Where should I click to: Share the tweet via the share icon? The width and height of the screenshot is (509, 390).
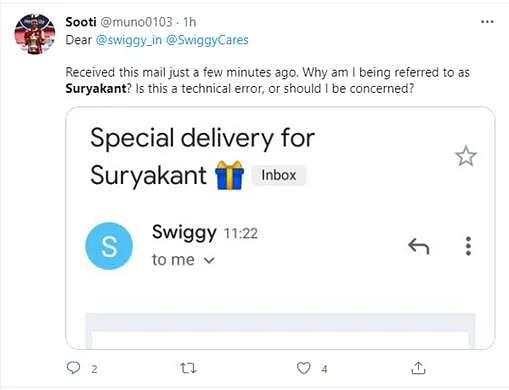click(x=418, y=368)
